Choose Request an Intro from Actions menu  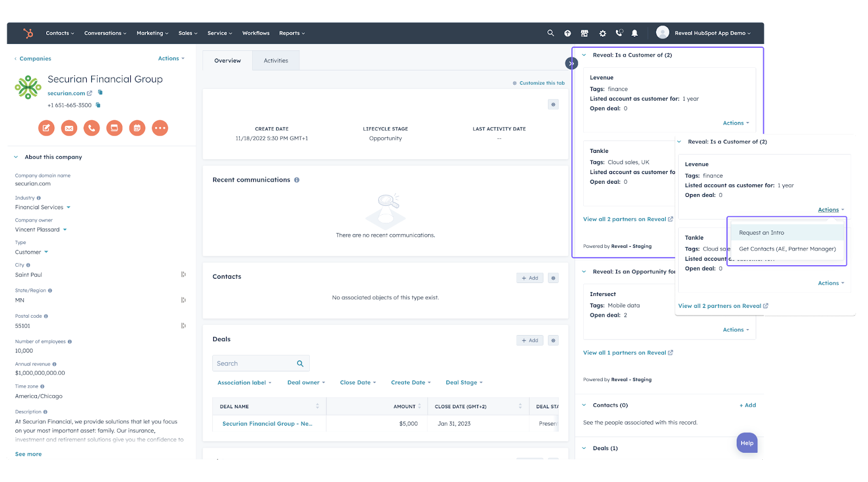coord(787,233)
